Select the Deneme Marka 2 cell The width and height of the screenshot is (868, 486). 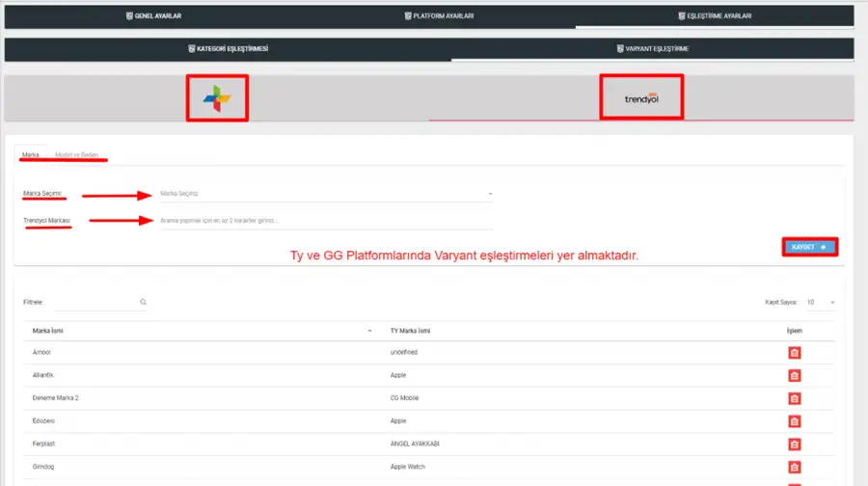tap(55, 398)
